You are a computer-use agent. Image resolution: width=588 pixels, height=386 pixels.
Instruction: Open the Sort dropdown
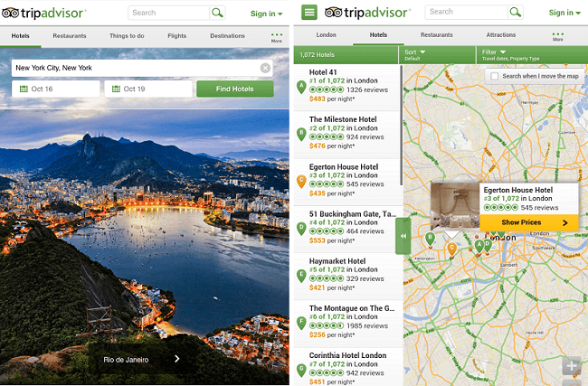tap(437, 55)
